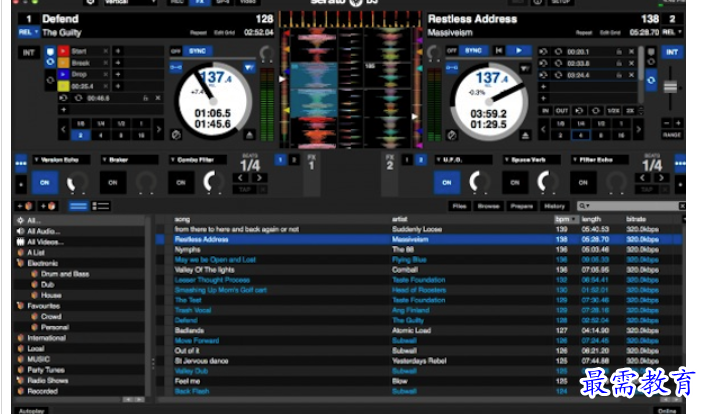This screenshot has height=414, width=704.
Task: Adjust pitch fader on right deck
Action: pos(670,87)
